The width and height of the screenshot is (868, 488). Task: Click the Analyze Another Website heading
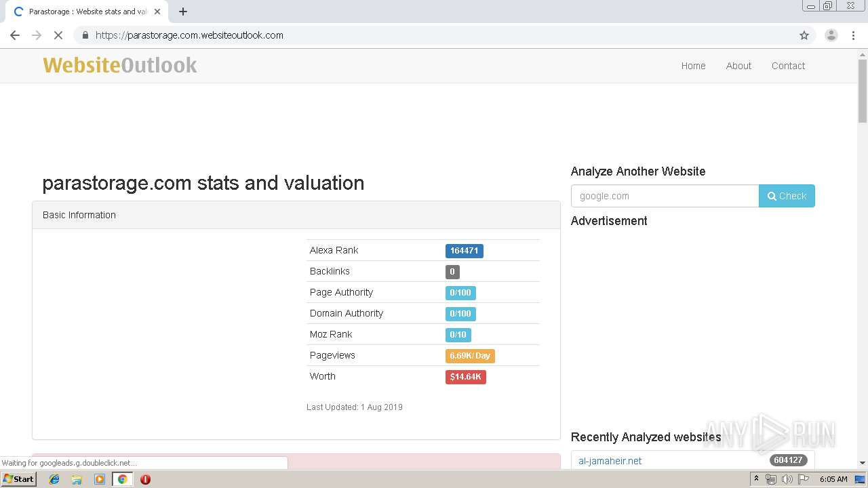pos(638,171)
